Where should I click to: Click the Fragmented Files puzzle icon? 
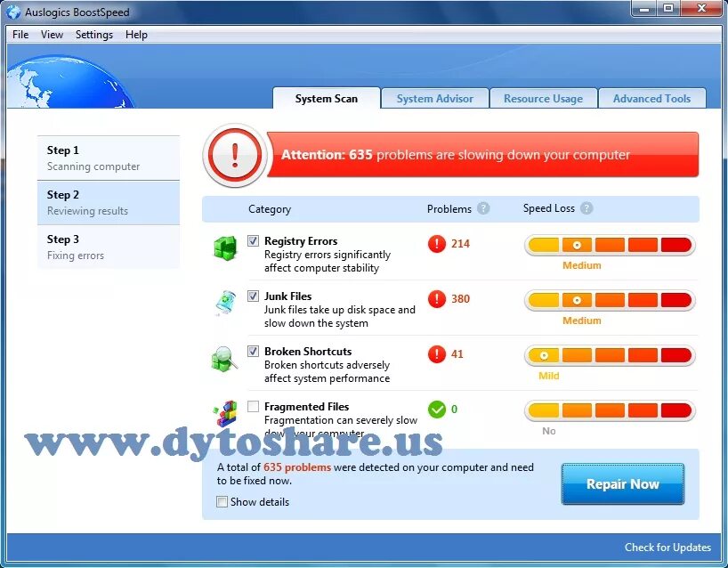[x=225, y=412]
